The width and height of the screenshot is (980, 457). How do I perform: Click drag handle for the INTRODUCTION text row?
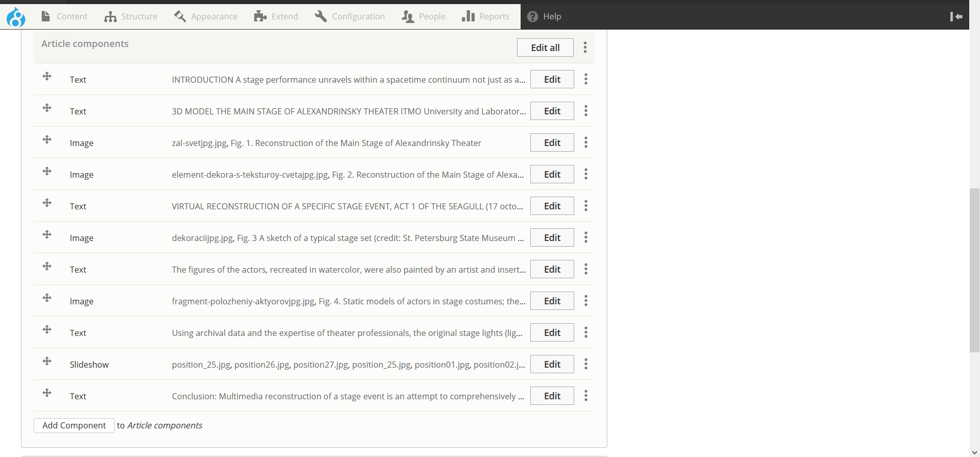pos(47,77)
